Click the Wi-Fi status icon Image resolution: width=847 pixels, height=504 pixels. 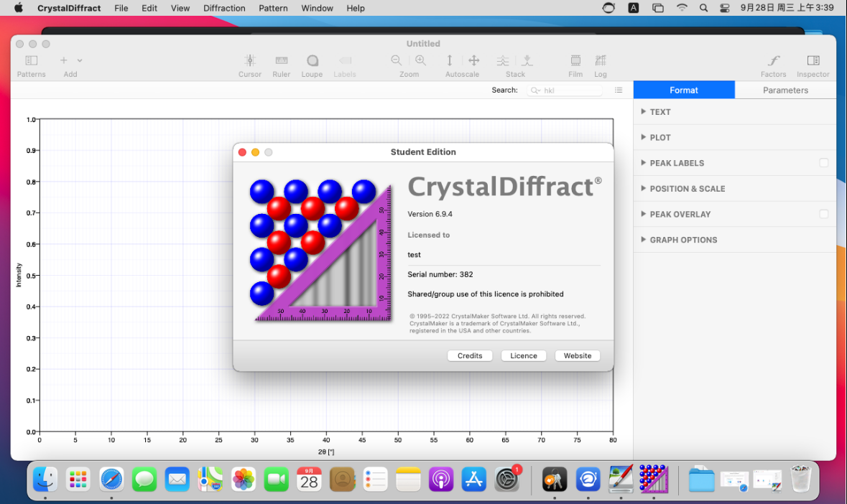[x=682, y=8]
